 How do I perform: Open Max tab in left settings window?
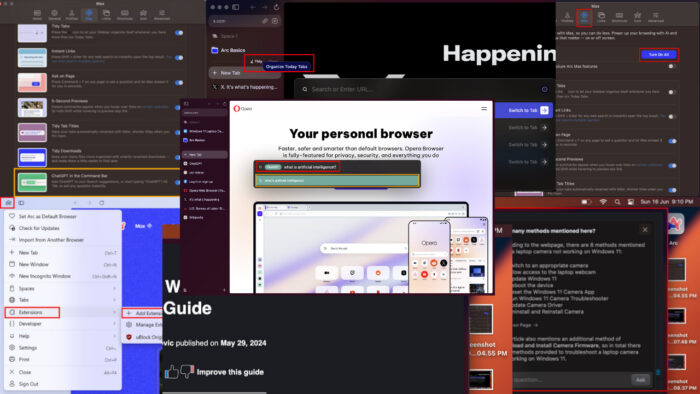click(x=89, y=15)
